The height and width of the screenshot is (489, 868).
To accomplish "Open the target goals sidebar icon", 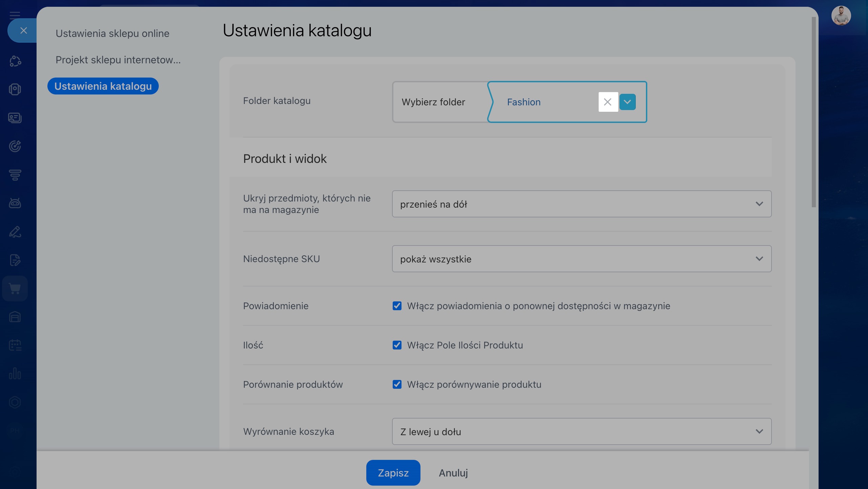I will [x=15, y=146].
